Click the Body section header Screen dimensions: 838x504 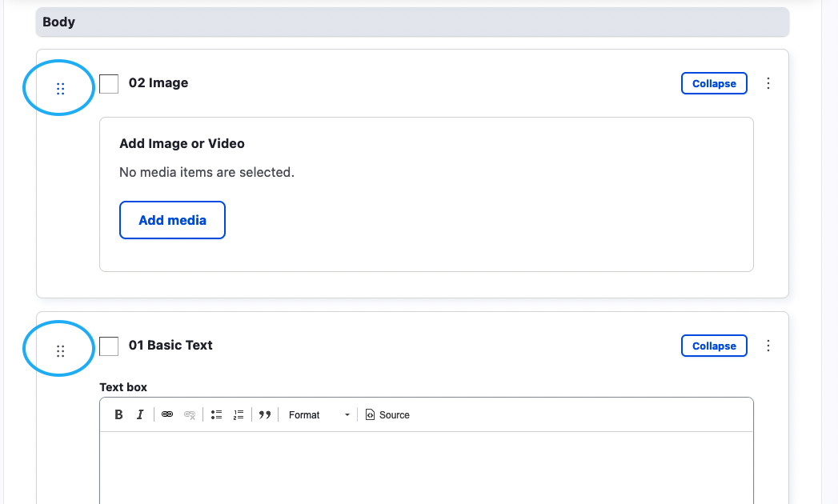coord(412,22)
